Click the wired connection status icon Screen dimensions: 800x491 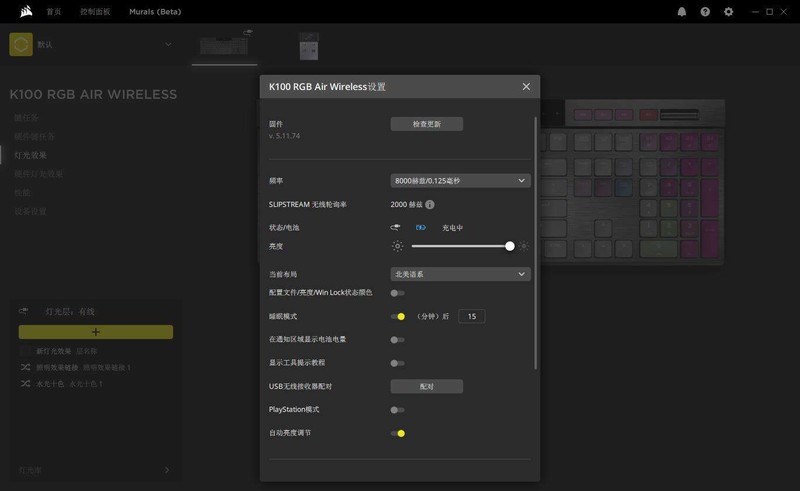tap(395, 228)
